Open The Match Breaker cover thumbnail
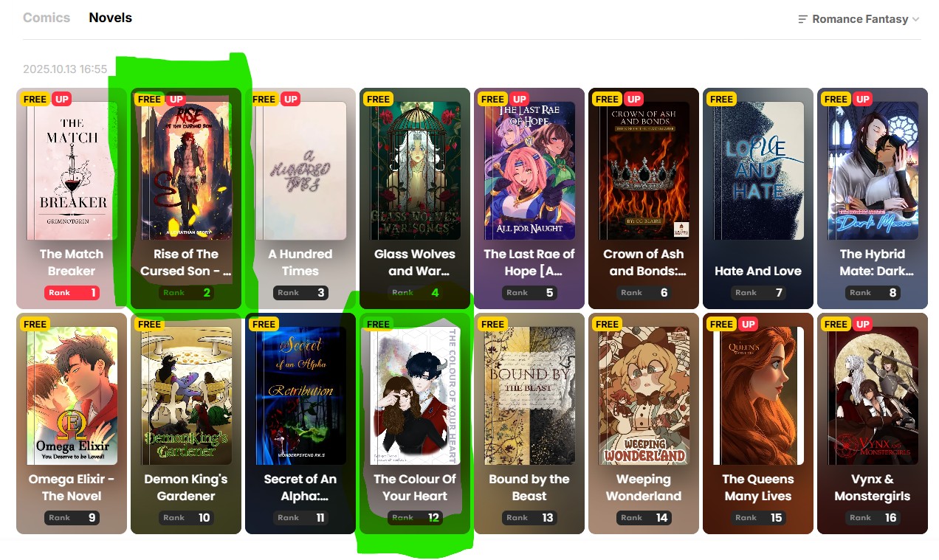This screenshot has width=939, height=560. click(72, 170)
